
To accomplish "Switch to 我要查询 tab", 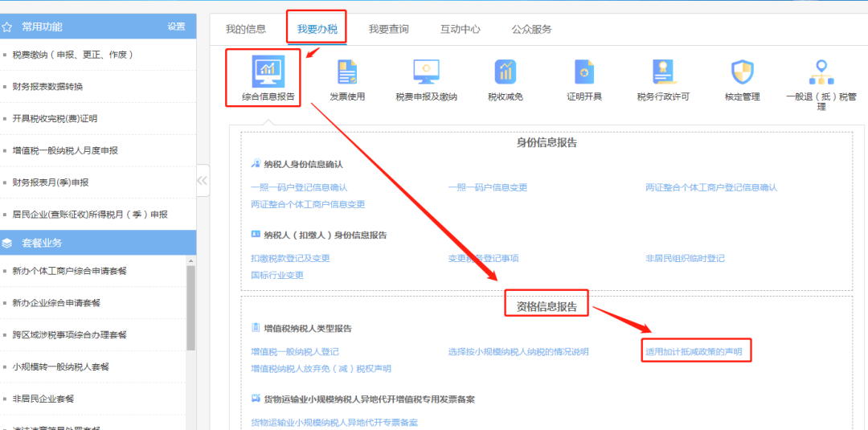I will tap(389, 29).
